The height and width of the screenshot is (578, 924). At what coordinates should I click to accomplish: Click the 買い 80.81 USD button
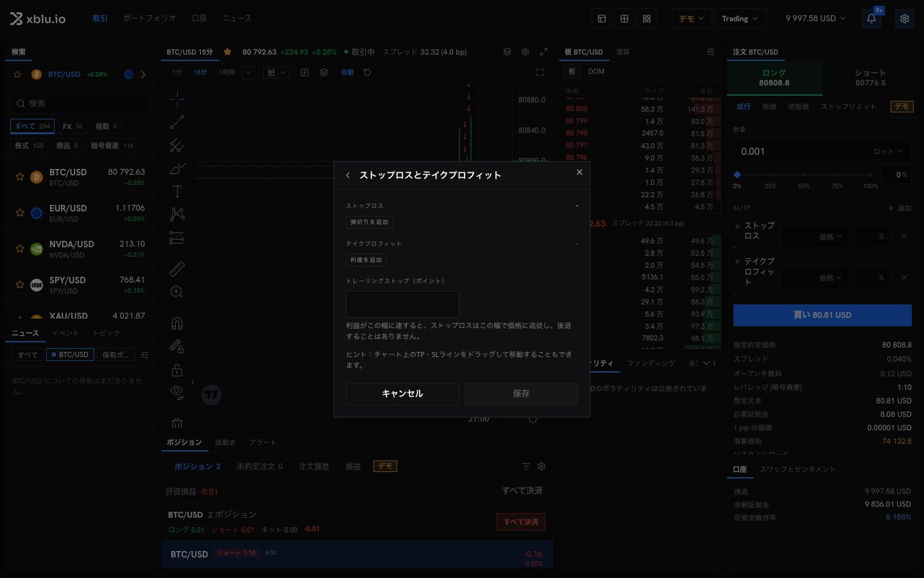coord(823,315)
